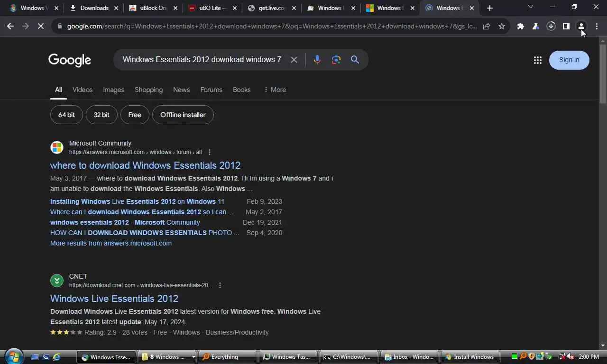This screenshot has width=607, height=364.
Task: Switch to Everything taskbar button
Action: click(227, 357)
